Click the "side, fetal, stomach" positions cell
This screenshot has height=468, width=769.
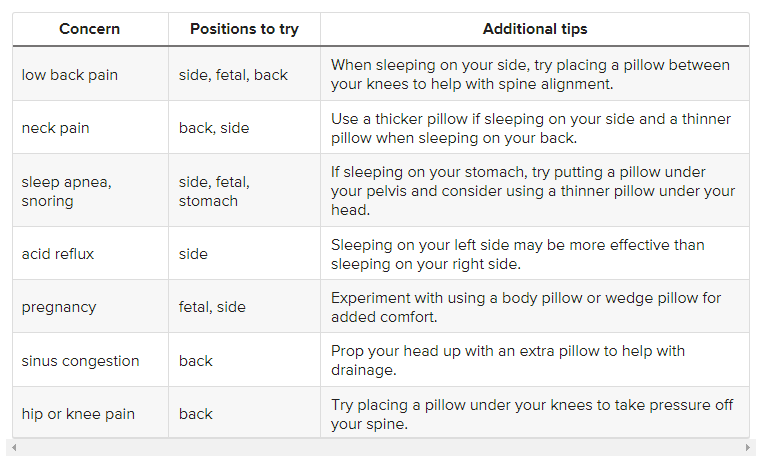pyautogui.click(x=214, y=191)
